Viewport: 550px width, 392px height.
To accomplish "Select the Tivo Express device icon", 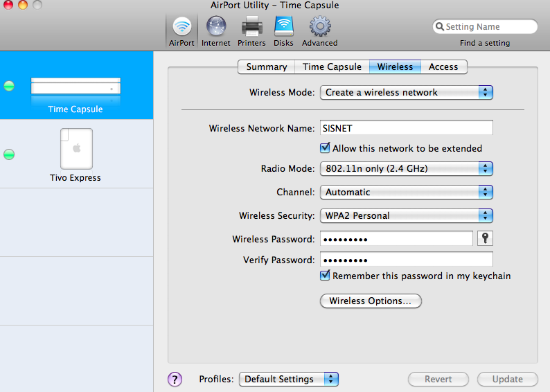I will tap(76, 149).
